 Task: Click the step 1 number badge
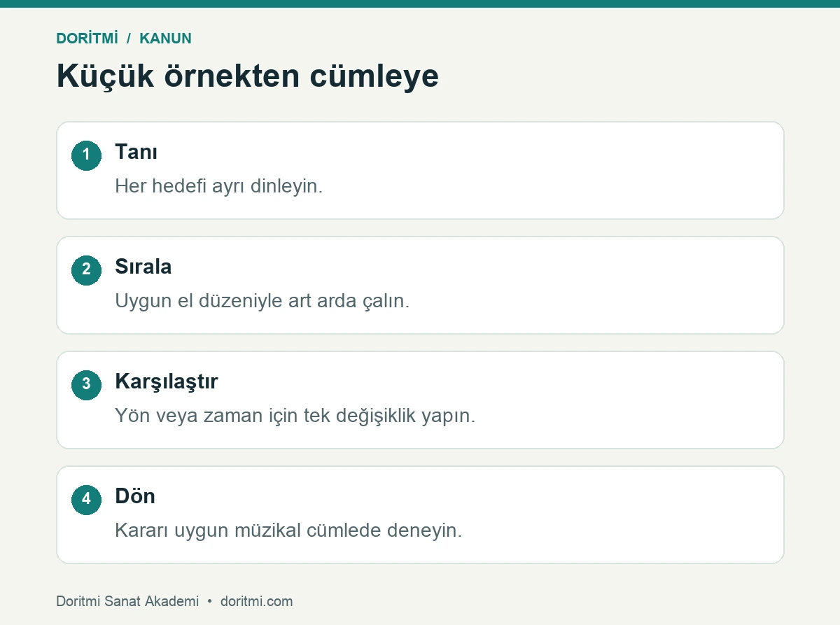pos(86,155)
